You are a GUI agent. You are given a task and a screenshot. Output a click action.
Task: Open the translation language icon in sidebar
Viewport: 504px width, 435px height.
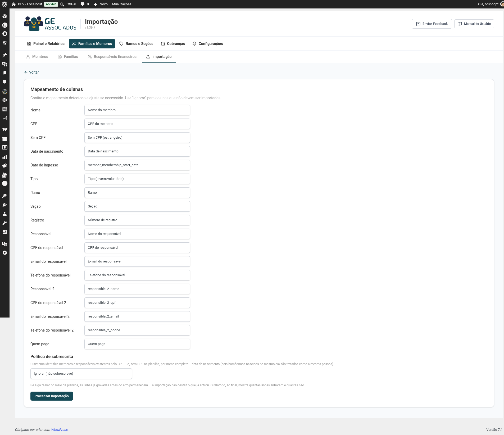click(x=4, y=244)
